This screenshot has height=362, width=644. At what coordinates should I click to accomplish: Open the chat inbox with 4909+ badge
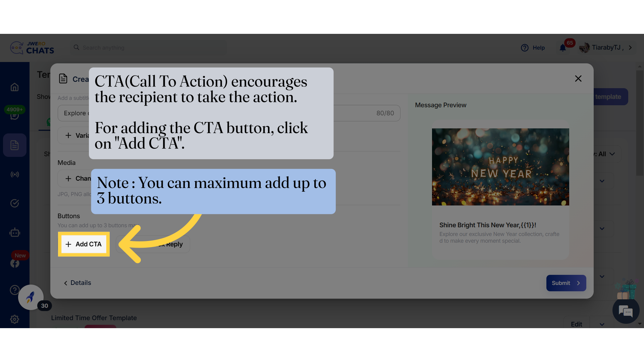click(x=14, y=116)
